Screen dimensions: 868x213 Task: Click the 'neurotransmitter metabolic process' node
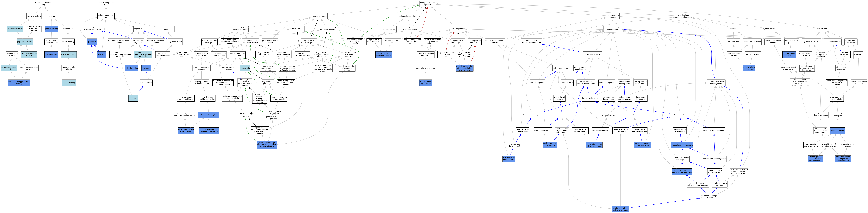click(x=383, y=54)
